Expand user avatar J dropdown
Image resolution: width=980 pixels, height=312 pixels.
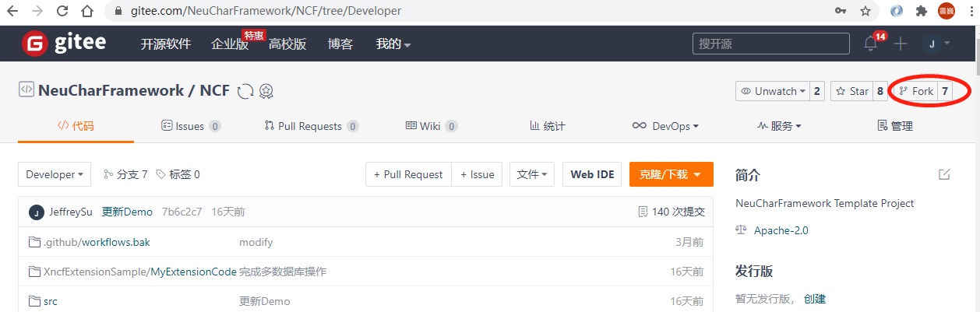[x=936, y=44]
